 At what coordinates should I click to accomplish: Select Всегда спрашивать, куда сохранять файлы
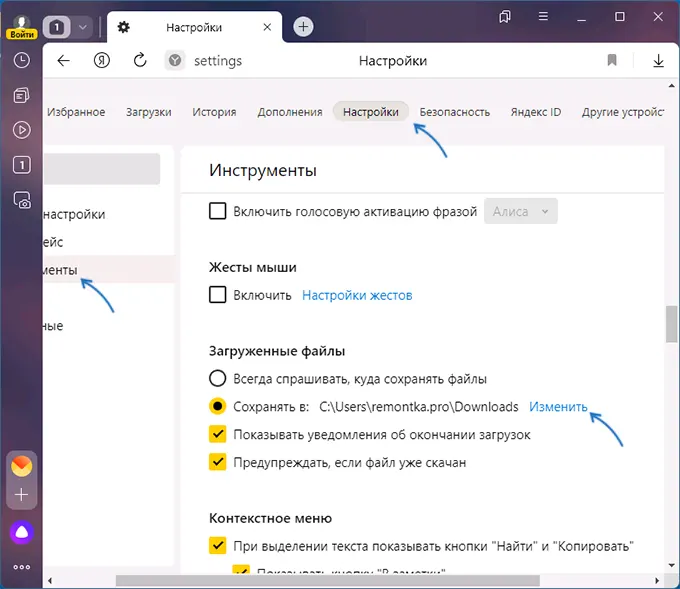(217, 378)
